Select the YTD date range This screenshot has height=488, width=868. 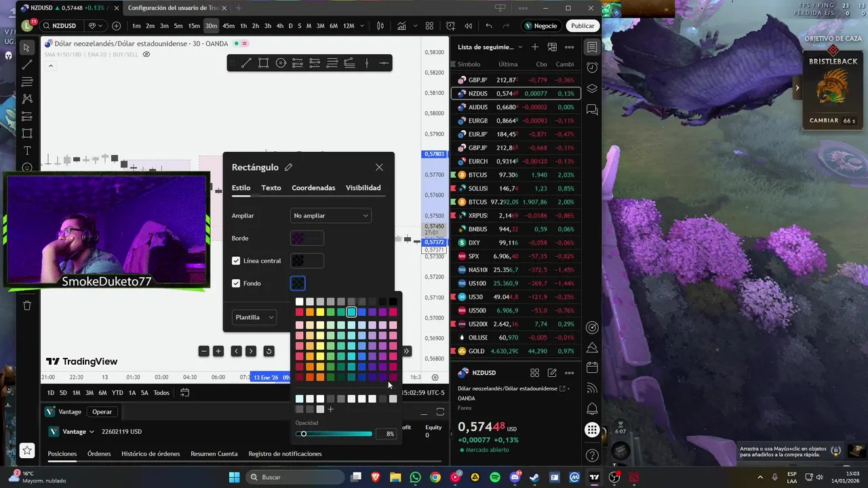pyautogui.click(x=117, y=392)
